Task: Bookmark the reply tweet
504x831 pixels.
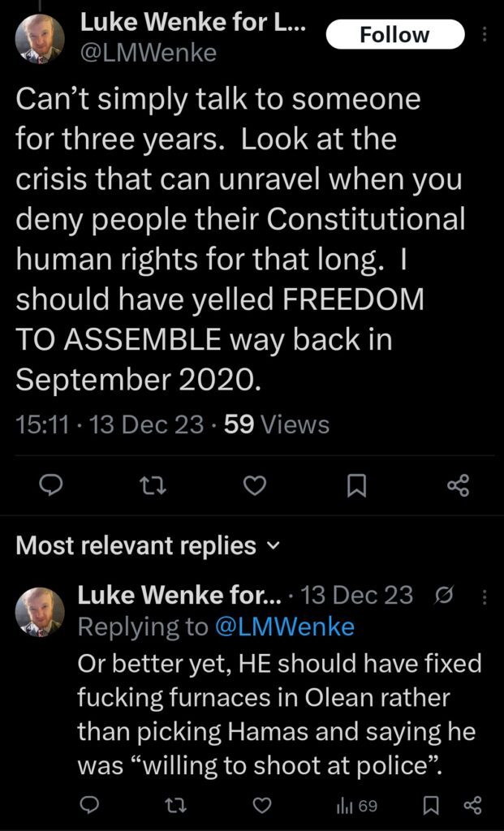Action: coord(435,806)
